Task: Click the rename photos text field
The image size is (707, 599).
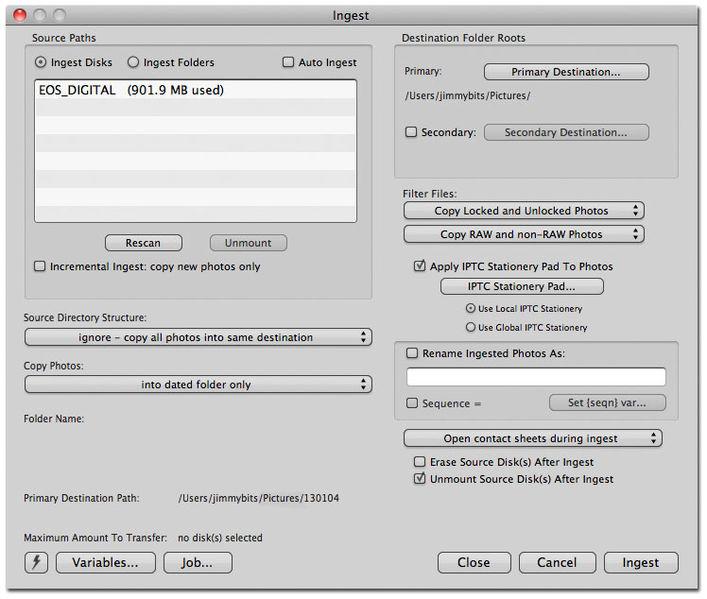Action: tap(536, 377)
